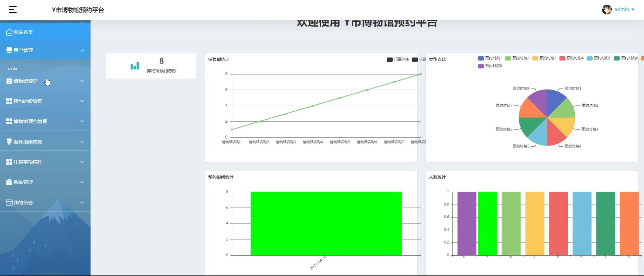644x276 pixels.
Task: Open the 预约时段管理 menu label
Action: pos(28,101)
